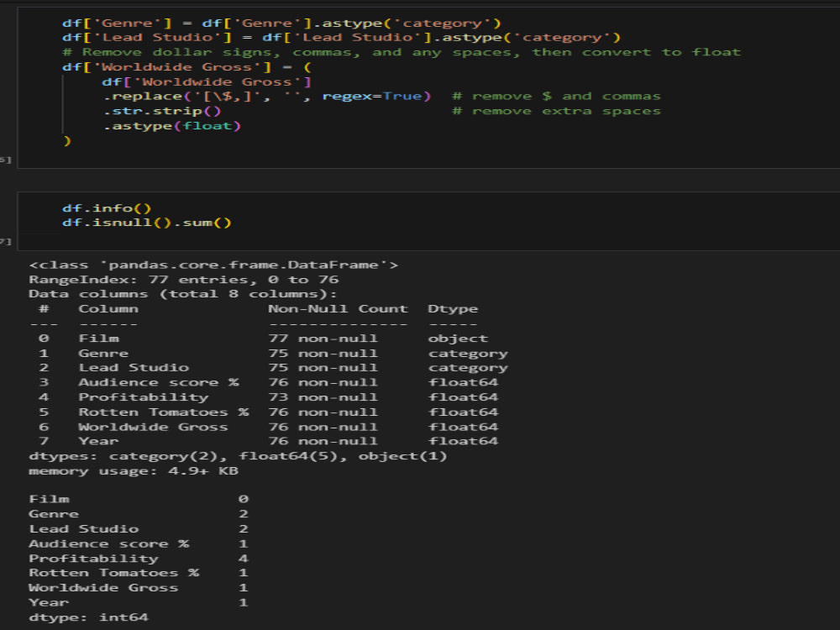Click Profitability null count value 4

244,559
